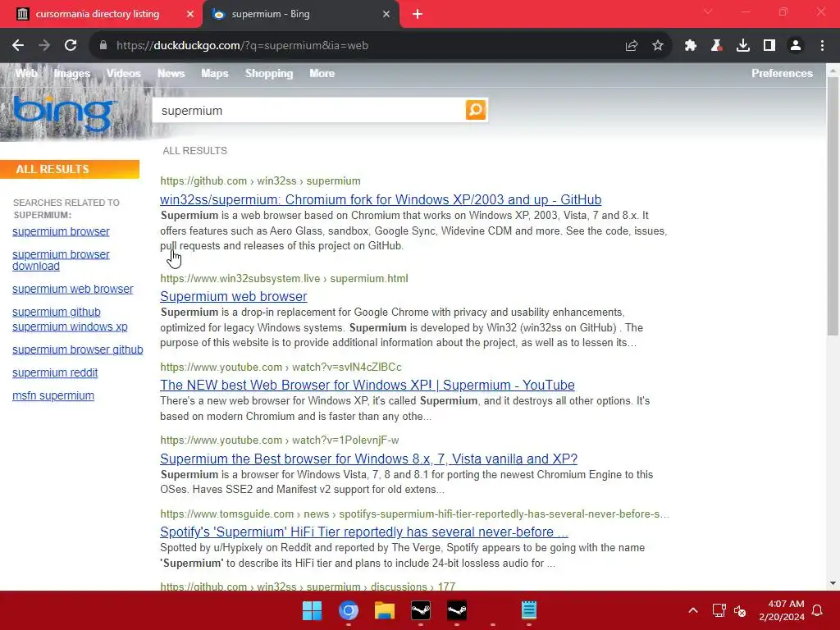This screenshot has width=840, height=630.
Task: Open Shopping search category
Action: pyautogui.click(x=269, y=73)
